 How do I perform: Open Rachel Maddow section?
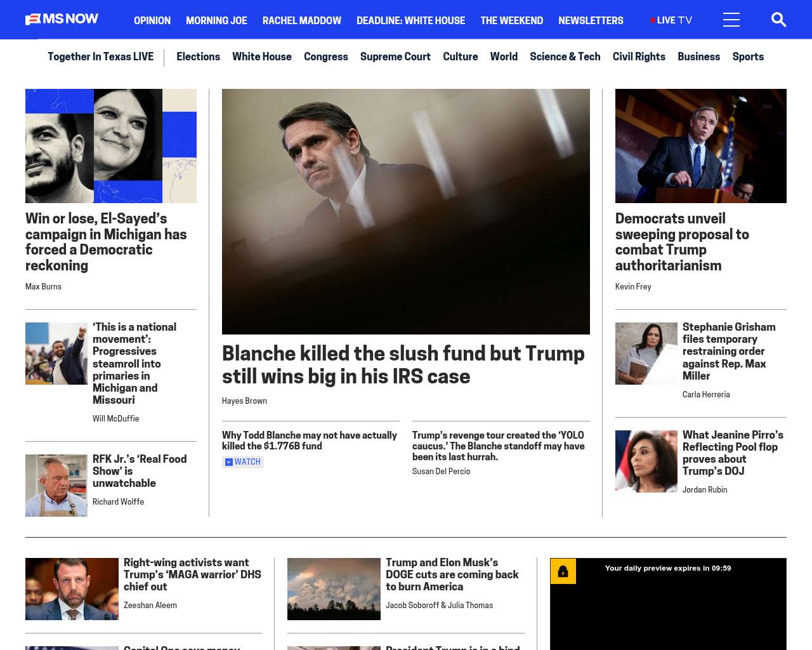click(x=302, y=20)
